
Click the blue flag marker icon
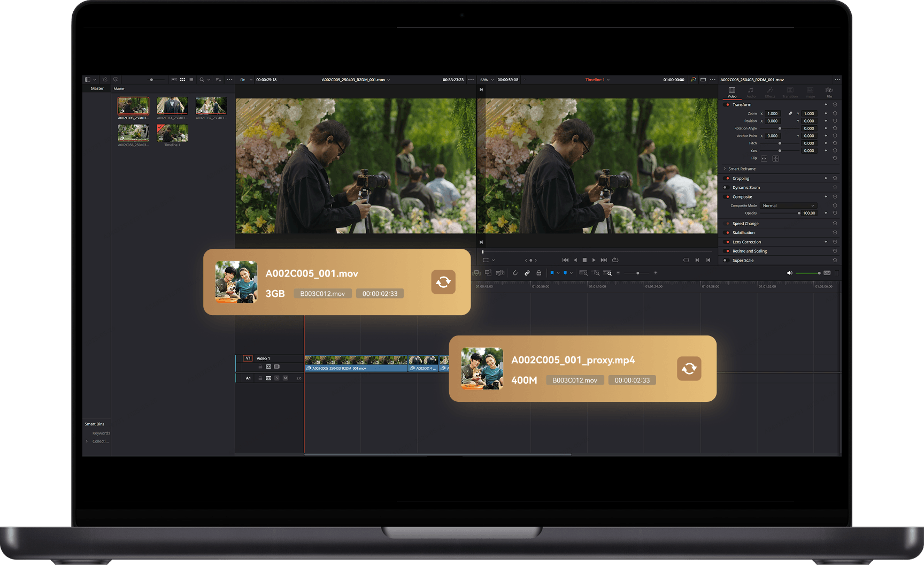coord(552,273)
